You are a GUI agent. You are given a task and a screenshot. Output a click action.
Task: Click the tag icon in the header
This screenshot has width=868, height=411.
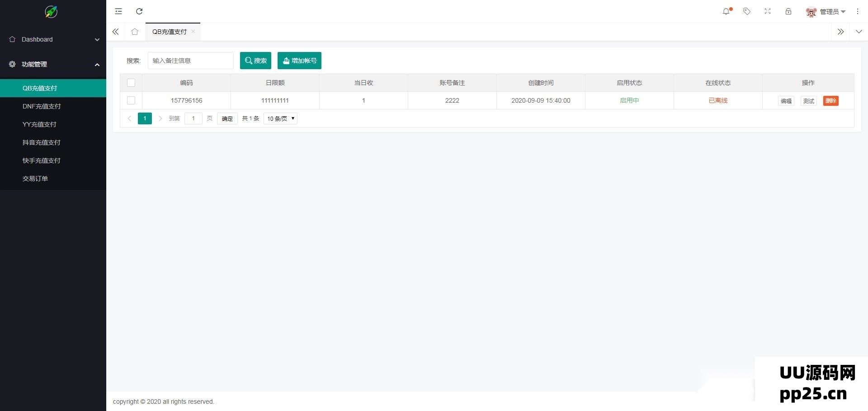(x=747, y=11)
